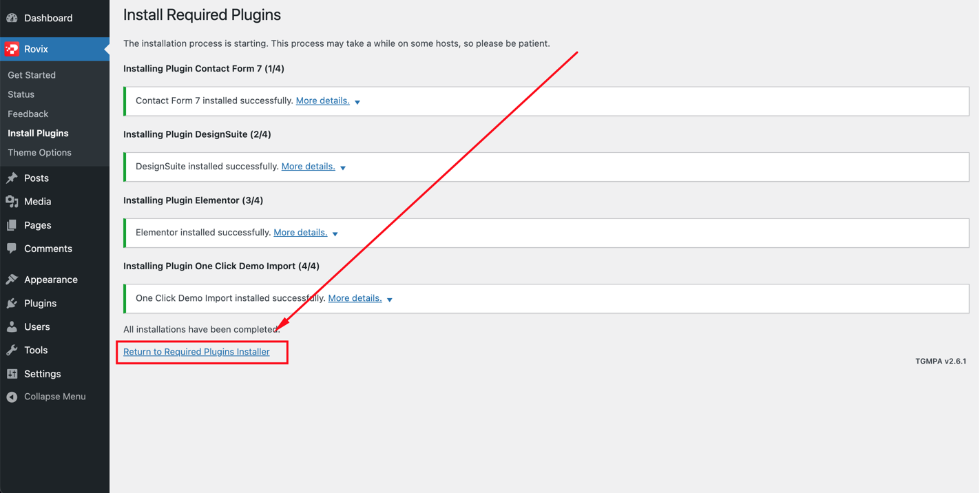Image resolution: width=980 pixels, height=493 pixels.
Task: Click 'DesignSuite installed successfully' message
Action: (x=207, y=167)
